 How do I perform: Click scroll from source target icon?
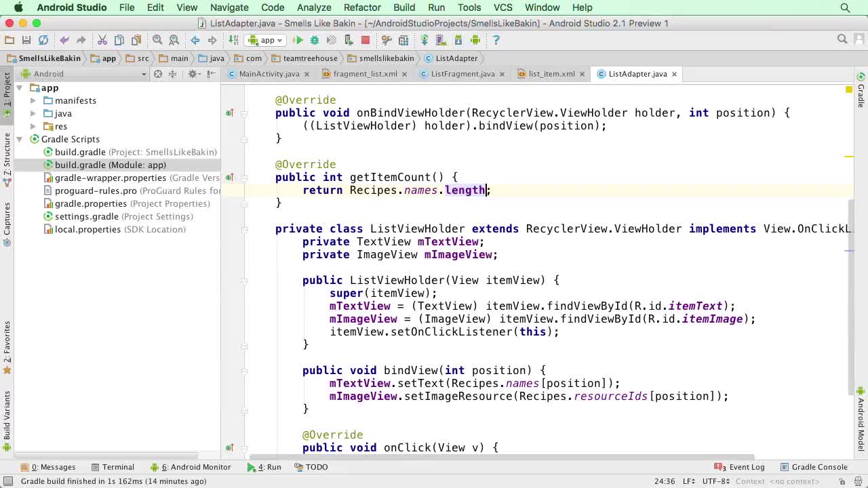click(158, 74)
